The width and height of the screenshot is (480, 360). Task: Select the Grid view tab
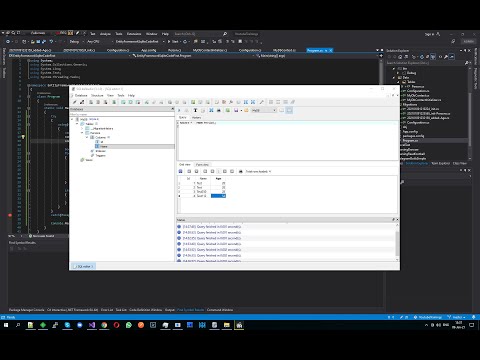pos(185,165)
